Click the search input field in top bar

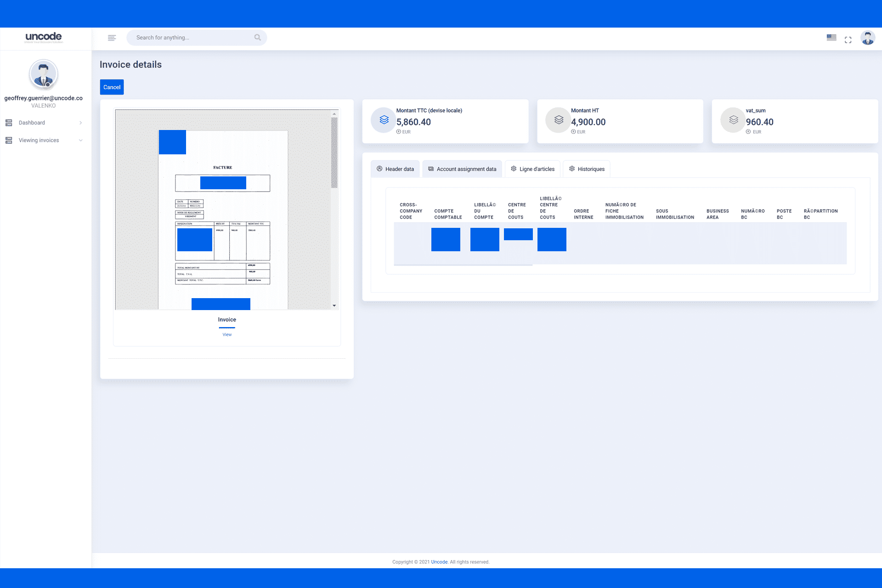click(x=197, y=37)
